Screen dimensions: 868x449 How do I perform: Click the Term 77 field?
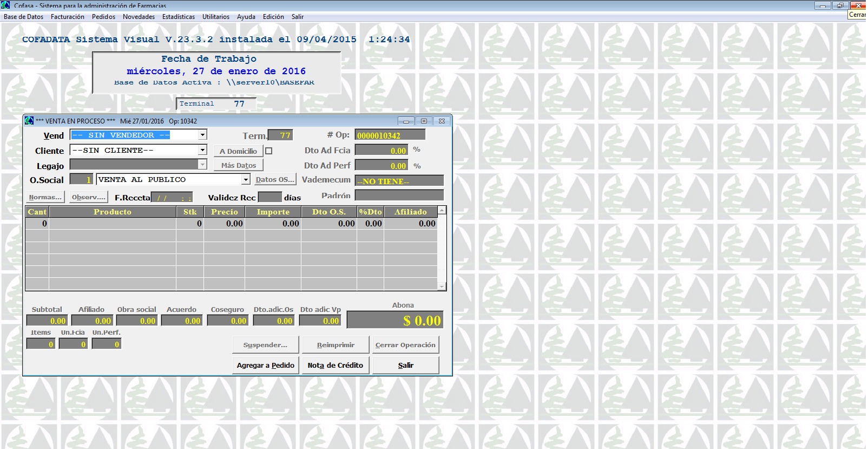pos(280,135)
